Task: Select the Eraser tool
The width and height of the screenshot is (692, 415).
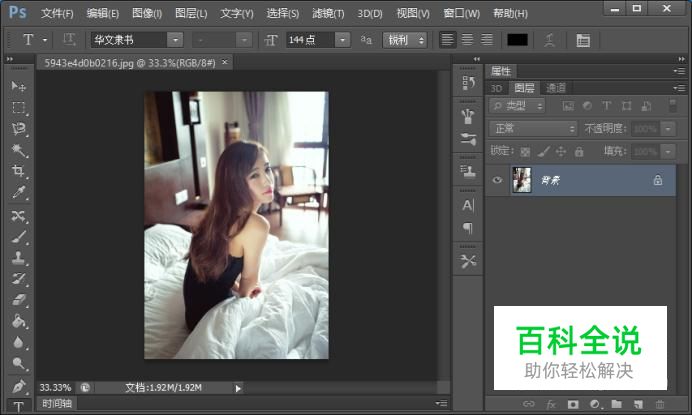Action: click(x=18, y=300)
